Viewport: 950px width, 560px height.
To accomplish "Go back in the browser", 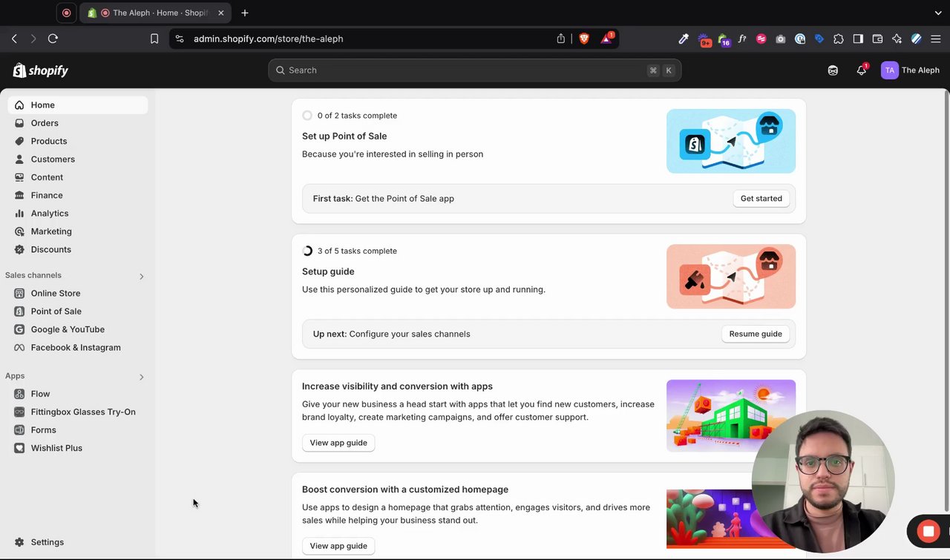I will (x=14, y=39).
